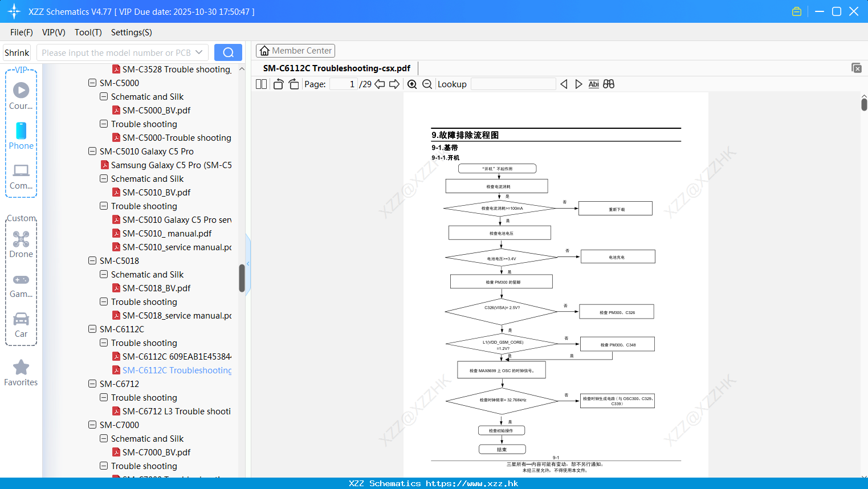Zoom out of the PDF
Viewport: 868px width, 489px height.
(427, 84)
